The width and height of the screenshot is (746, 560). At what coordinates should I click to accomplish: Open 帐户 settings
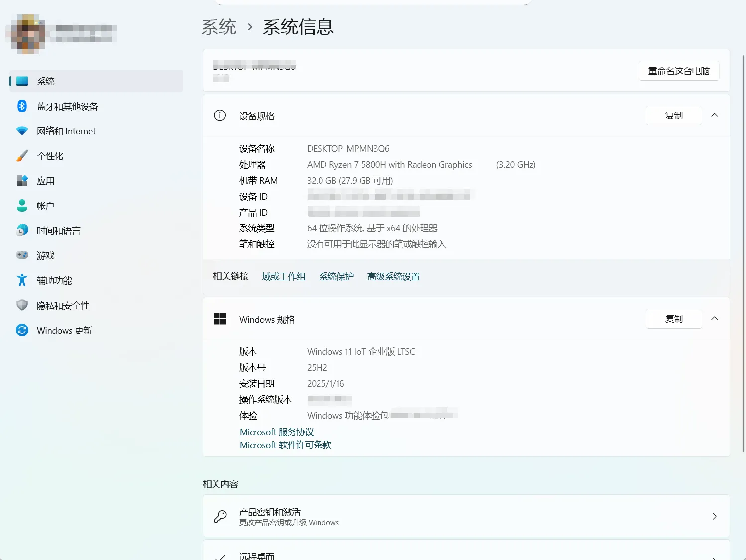click(x=45, y=206)
